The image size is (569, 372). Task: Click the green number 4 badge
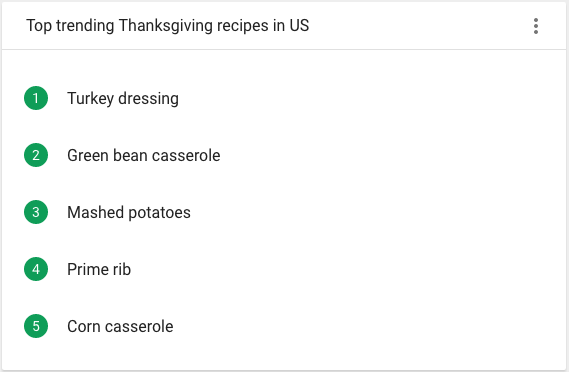[x=36, y=269]
